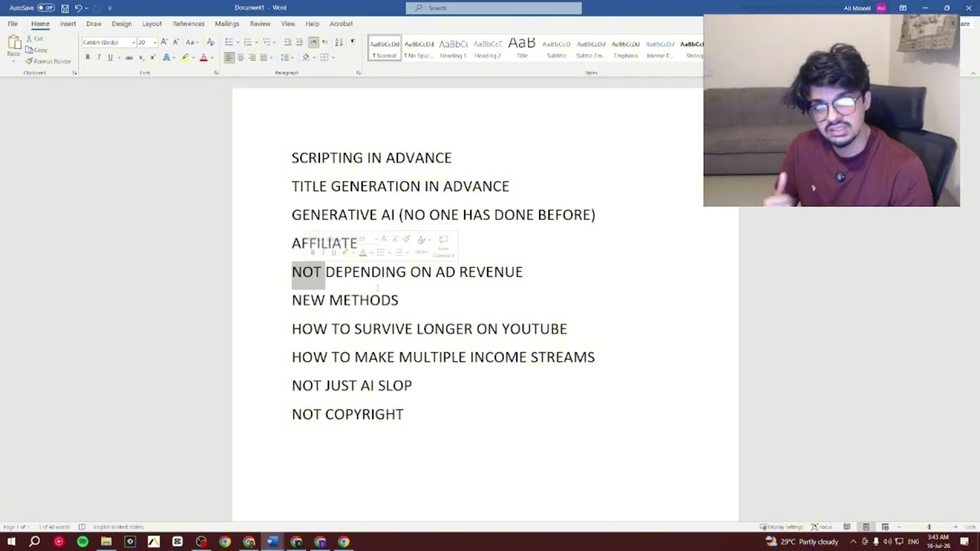The height and width of the screenshot is (551, 980).
Task: Open the File menu tab
Action: coord(13,24)
